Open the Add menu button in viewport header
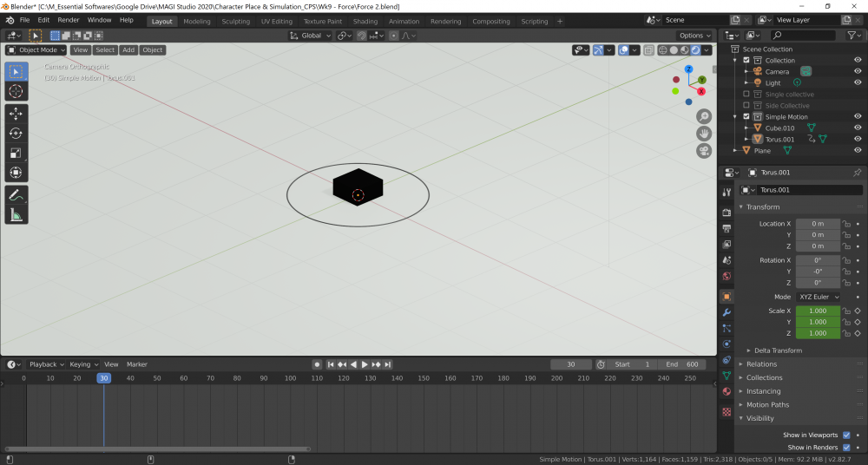The width and height of the screenshot is (868, 465). (128, 49)
